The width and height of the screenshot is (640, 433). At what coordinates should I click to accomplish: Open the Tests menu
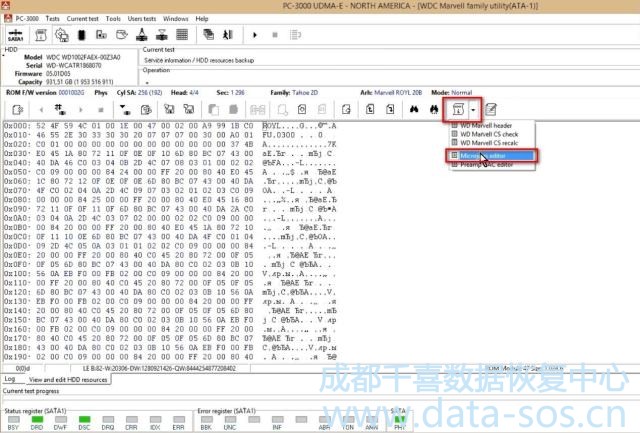[52, 19]
